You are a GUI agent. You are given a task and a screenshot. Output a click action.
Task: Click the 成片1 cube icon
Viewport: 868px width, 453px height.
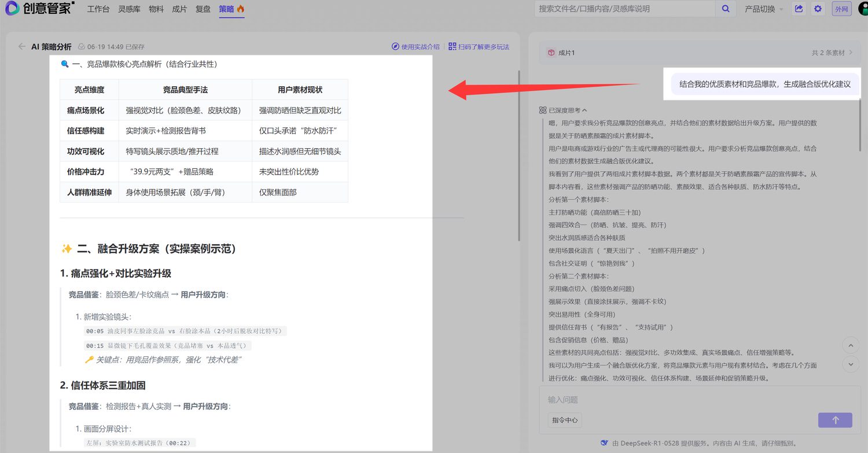click(551, 53)
